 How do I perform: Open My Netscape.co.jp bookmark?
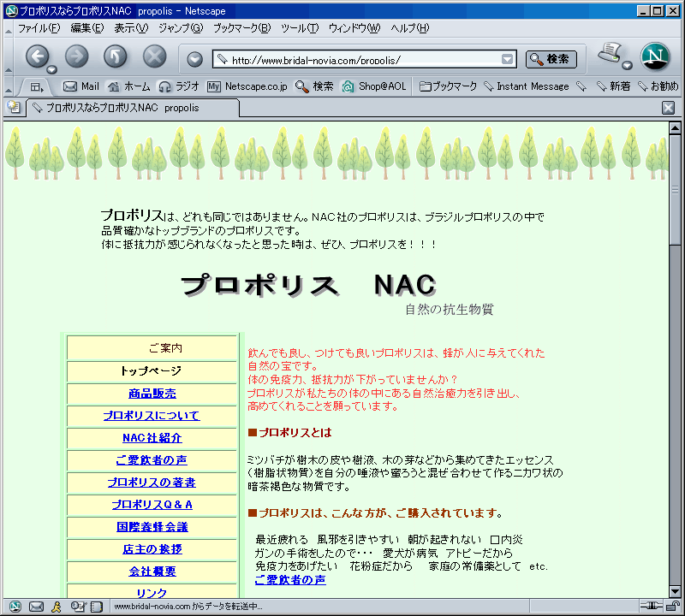click(247, 86)
